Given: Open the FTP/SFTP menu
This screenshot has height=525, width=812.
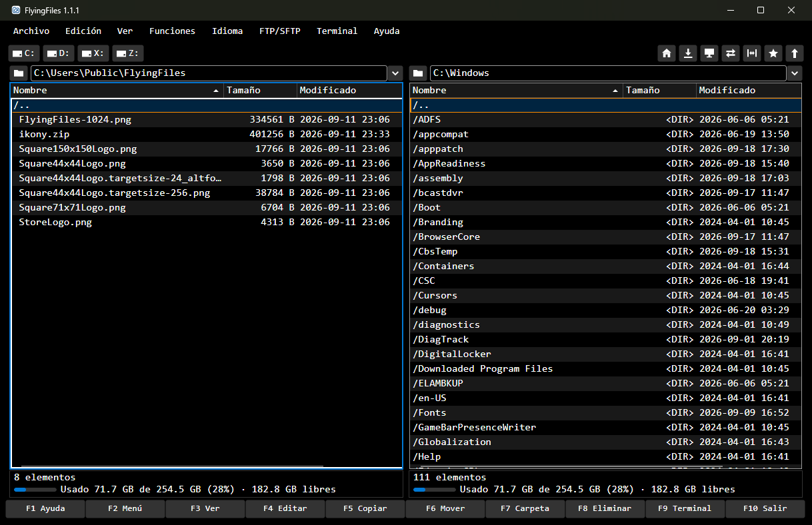Looking at the screenshot, I should pos(280,31).
